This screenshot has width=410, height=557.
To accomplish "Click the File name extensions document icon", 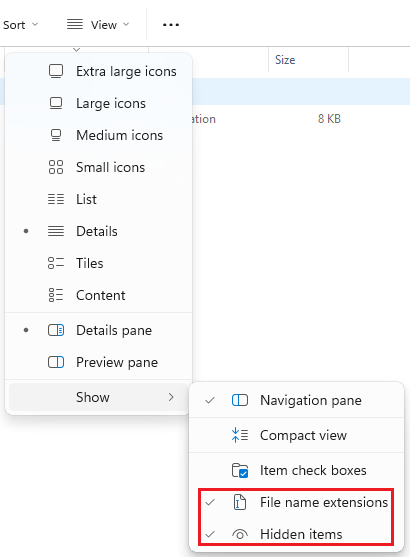I will point(240,502).
